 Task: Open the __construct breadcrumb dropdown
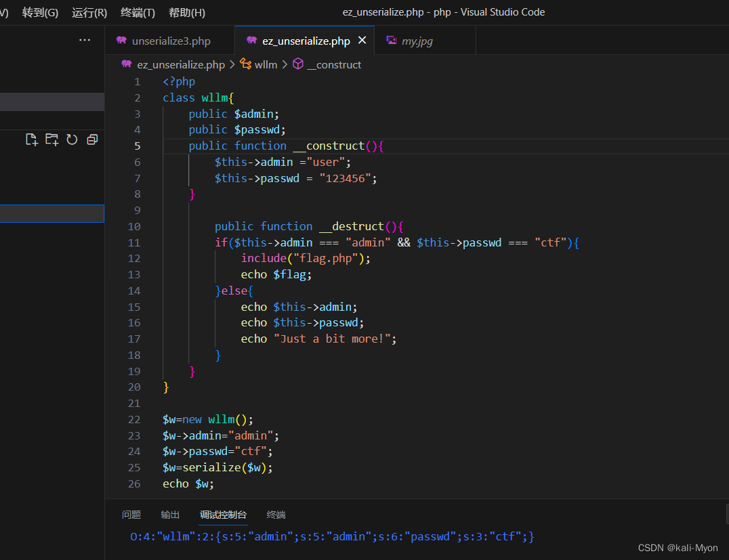335,64
